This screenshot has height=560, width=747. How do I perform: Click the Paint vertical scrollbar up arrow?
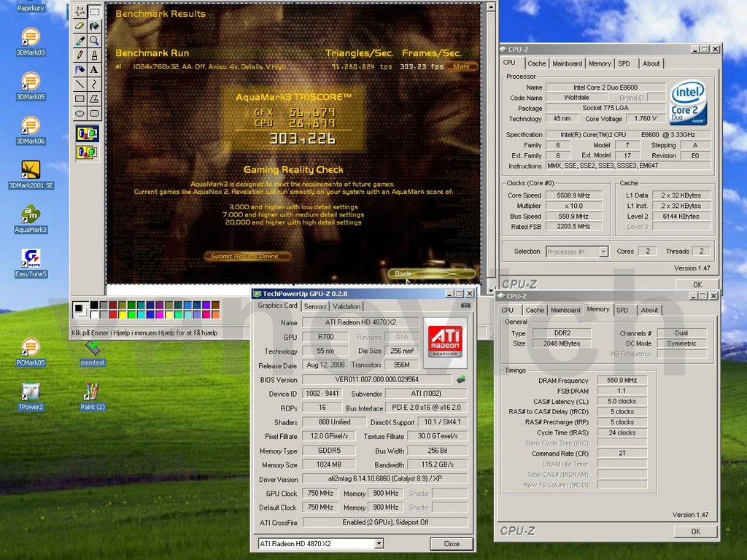pyautogui.click(x=491, y=7)
